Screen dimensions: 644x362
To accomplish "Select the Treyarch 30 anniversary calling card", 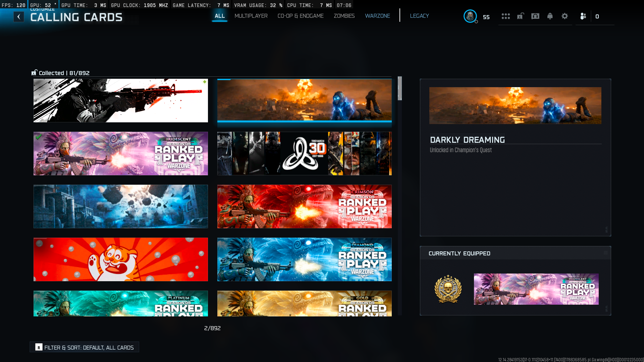I will coord(305,154).
